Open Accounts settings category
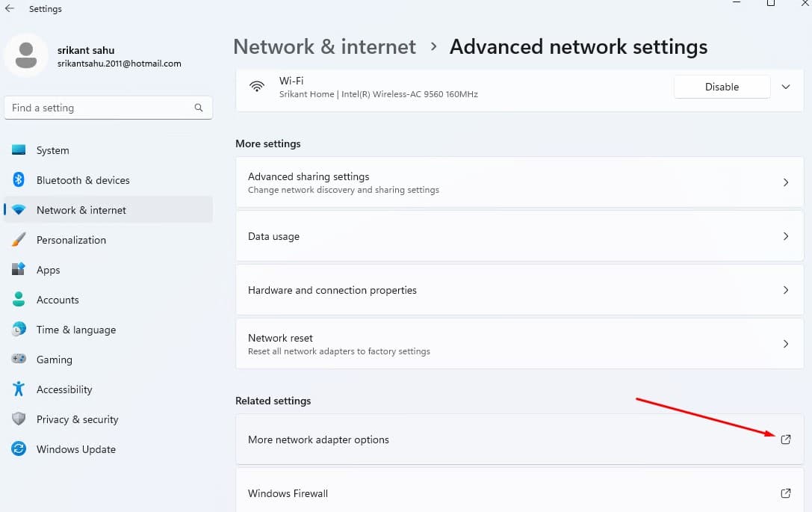812x512 pixels. click(x=108, y=300)
